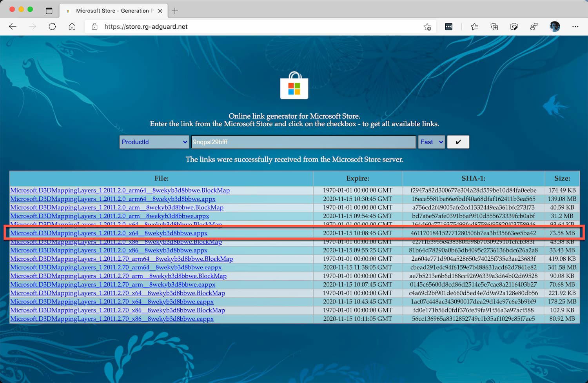Open Settings and more (three dots)

(x=575, y=27)
